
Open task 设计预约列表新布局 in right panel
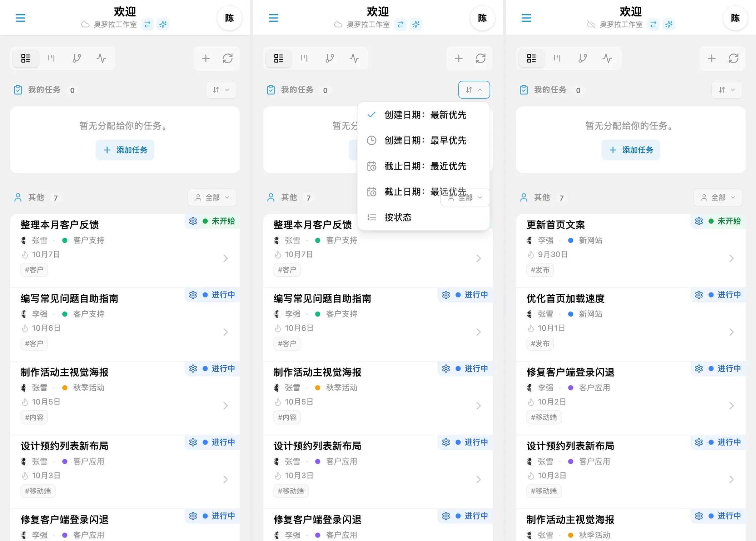coord(631,471)
